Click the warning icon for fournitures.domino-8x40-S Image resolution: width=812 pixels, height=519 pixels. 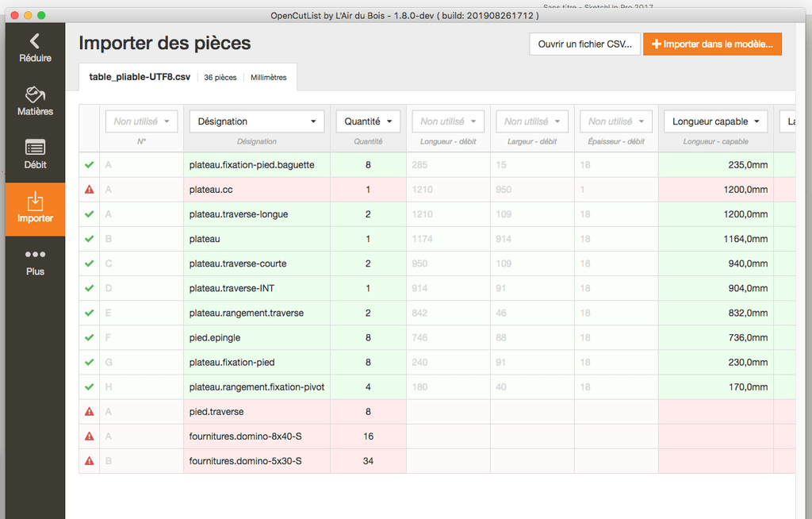89,436
